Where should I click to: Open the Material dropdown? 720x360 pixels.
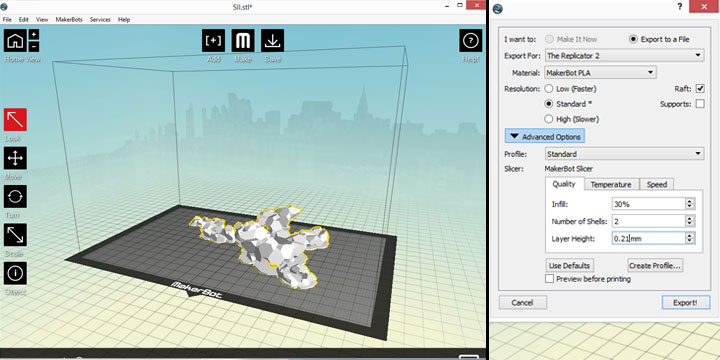coord(601,73)
